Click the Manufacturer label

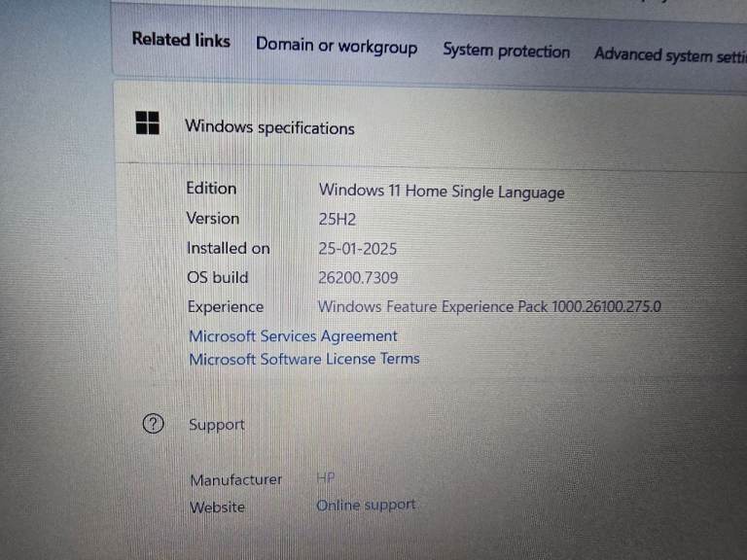(236, 480)
